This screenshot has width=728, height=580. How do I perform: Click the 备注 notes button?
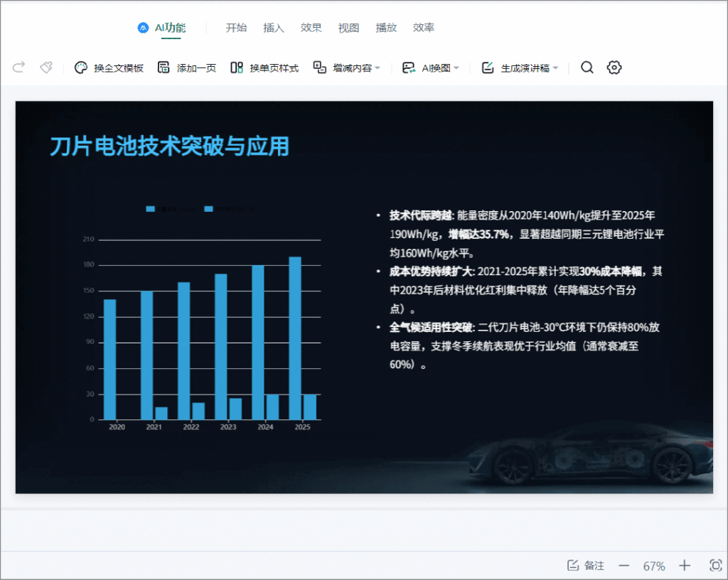pos(586,566)
